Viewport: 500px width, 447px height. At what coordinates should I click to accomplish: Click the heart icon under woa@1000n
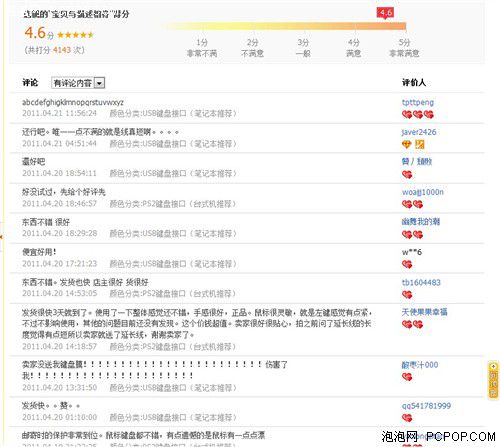tap(412, 204)
